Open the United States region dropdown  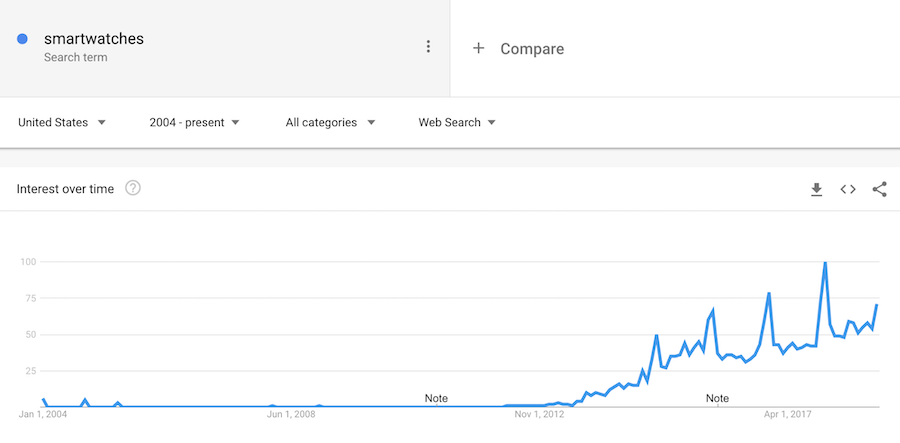coord(62,122)
